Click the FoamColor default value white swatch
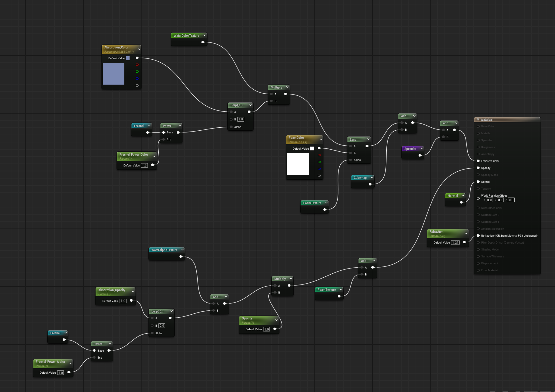 [312, 148]
